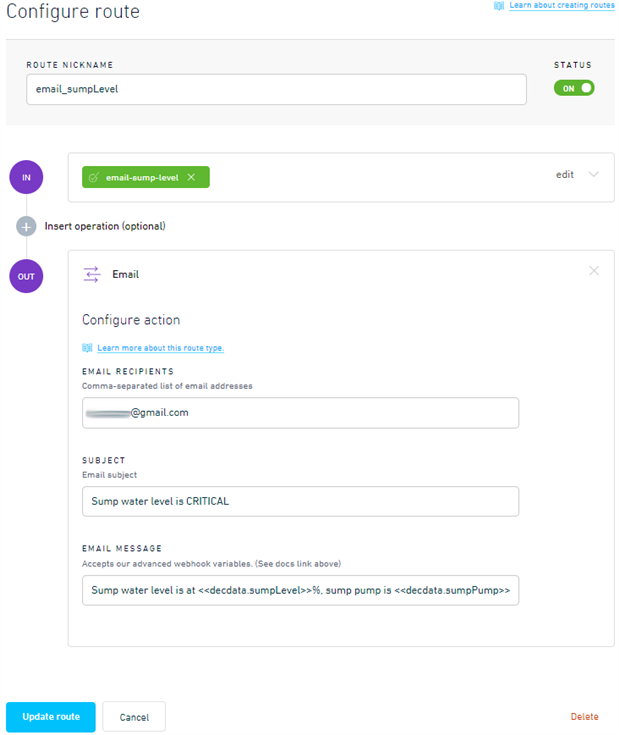Click the Subject field

[x=300, y=501]
